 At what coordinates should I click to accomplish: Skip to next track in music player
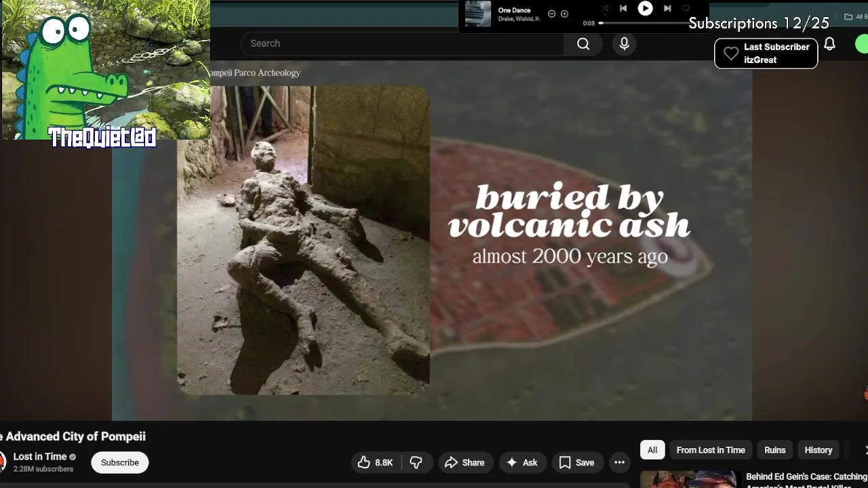pyautogui.click(x=667, y=8)
